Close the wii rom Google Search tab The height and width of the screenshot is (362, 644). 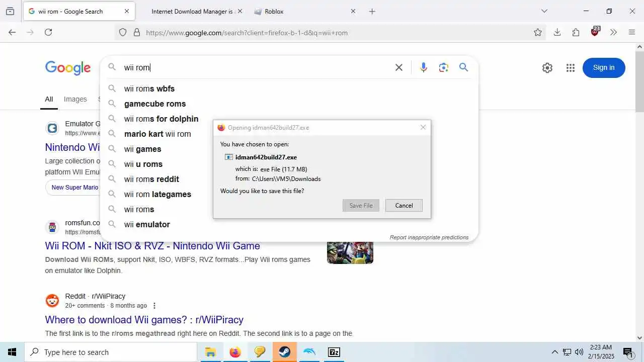[x=127, y=11]
